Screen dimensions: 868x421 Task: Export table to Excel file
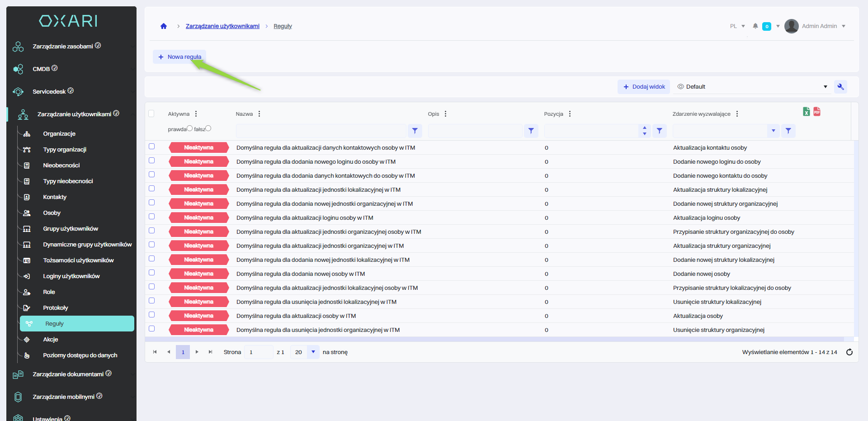(806, 112)
